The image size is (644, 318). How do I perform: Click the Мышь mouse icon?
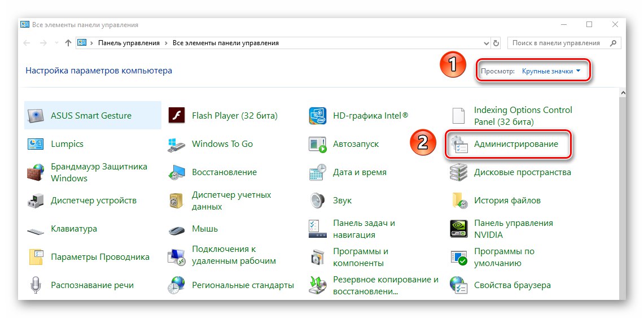coord(177,229)
